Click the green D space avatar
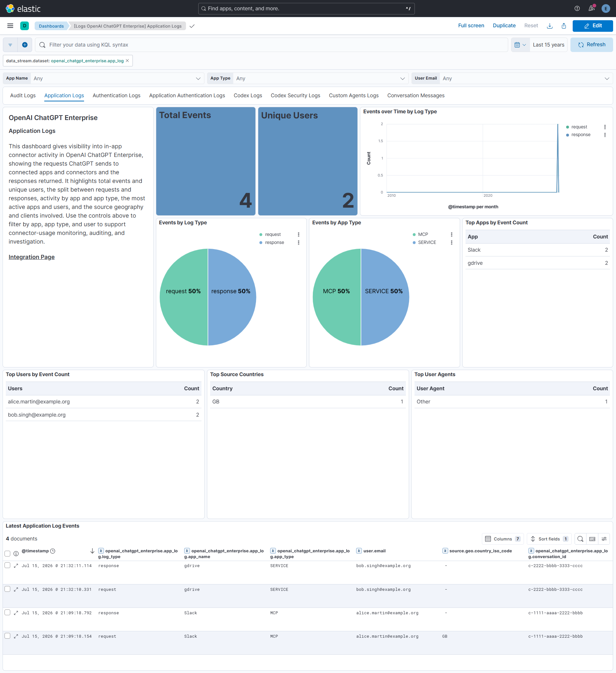The height and width of the screenshot is (673, 616). coord(24,26)
